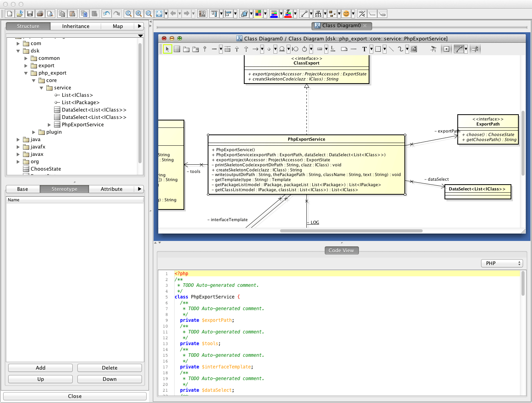This screenshot has height=403, width=532.
Task: Click the smiley face icon in toolbar
Action: (x=346, y=14)
